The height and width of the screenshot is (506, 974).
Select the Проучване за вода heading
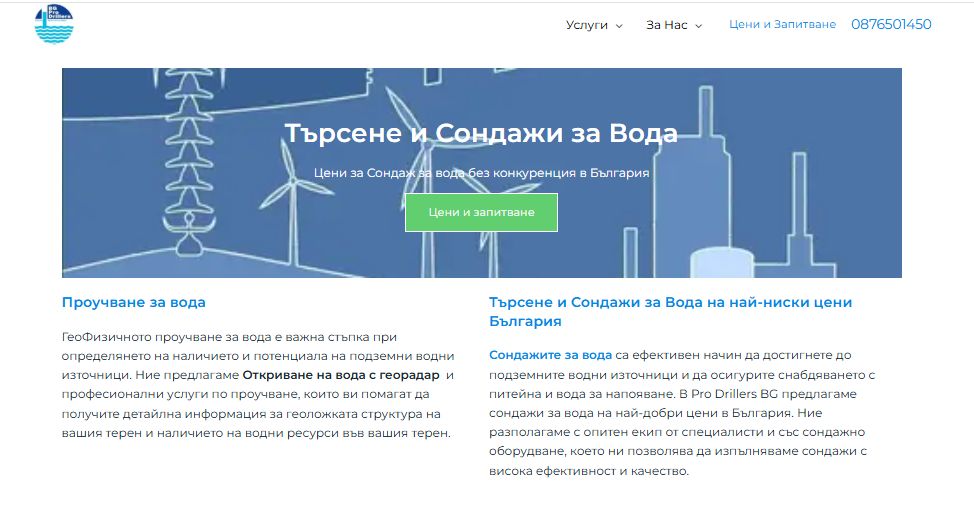point(134,302)
